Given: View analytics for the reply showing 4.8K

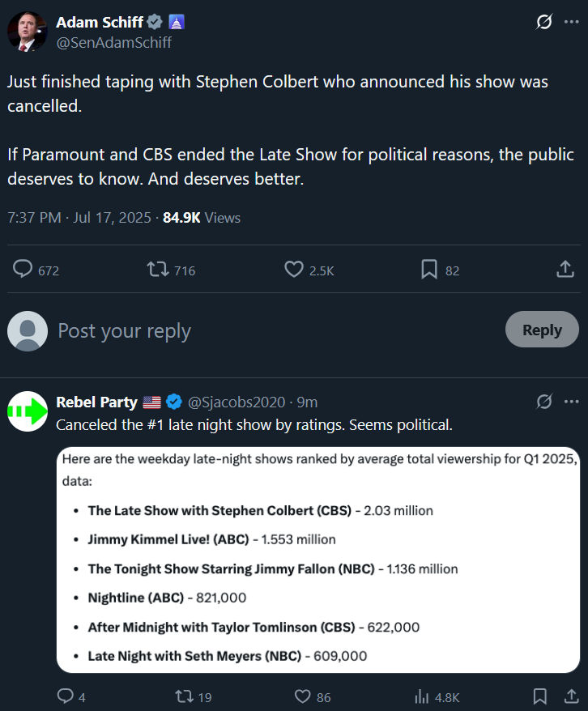Looking at the screenshot, I should point(422,696).
